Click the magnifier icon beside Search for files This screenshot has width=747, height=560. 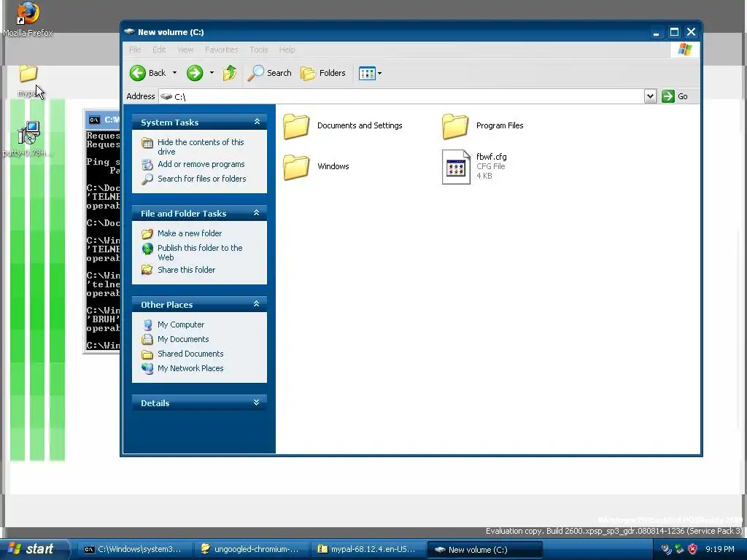[x=147, y=179]
